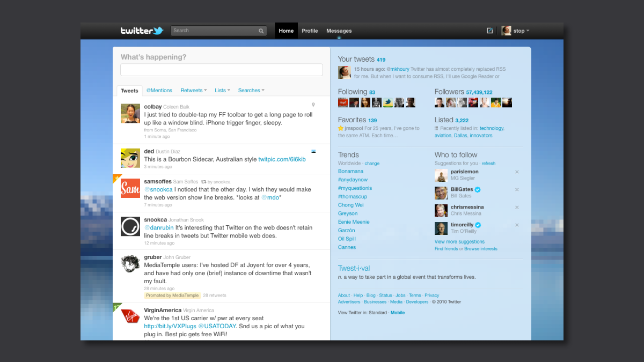
Task: Click the 28 retweets text
Action: [x=215, y=295]
